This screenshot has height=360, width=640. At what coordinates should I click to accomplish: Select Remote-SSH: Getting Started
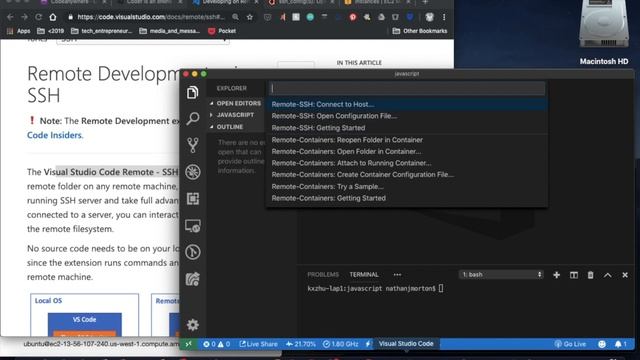click(x=407, y=128)
